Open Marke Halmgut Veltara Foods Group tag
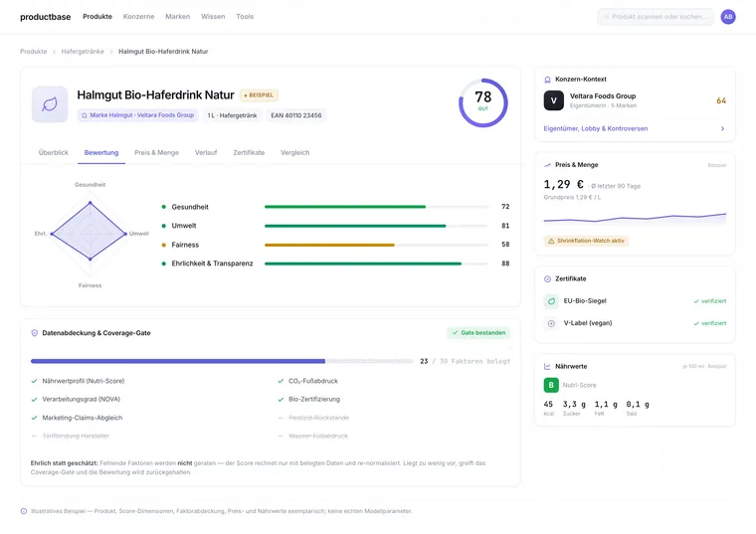 (x=138, y=115)
